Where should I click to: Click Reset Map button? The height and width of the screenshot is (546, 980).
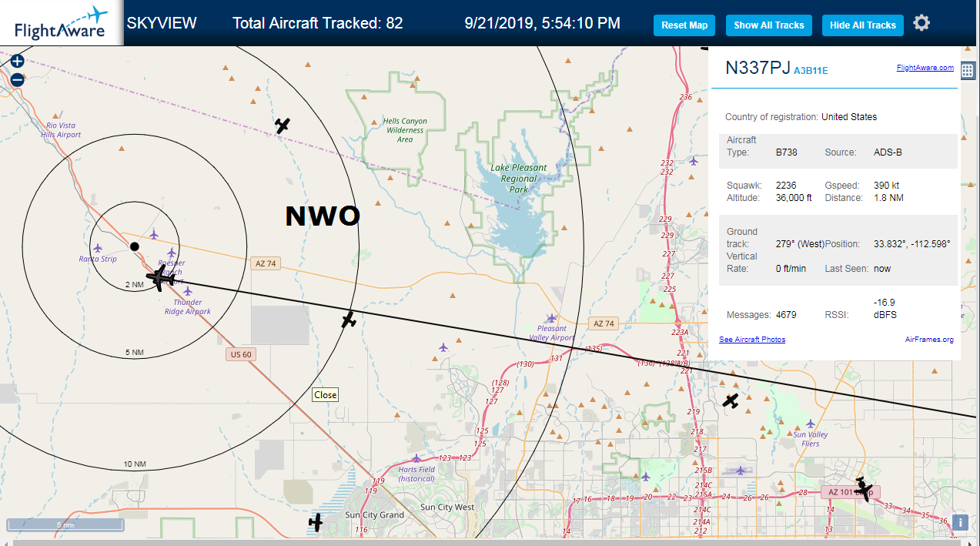point(684,25)
